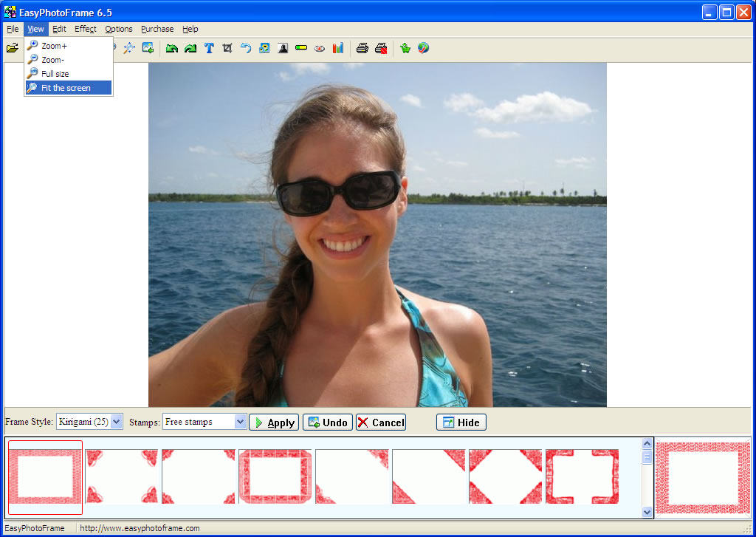Choose Zoom+ from the View menu
The width and height of the screenshot is (756, 537).
pos(69,46)
